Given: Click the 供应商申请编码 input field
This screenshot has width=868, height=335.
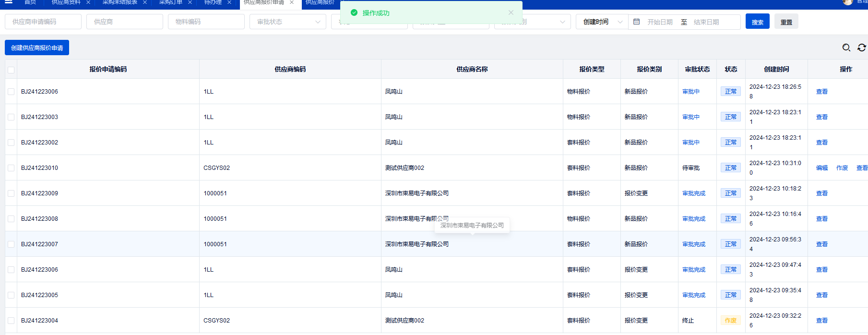Looking at the screenshot, I should (43, 22).
